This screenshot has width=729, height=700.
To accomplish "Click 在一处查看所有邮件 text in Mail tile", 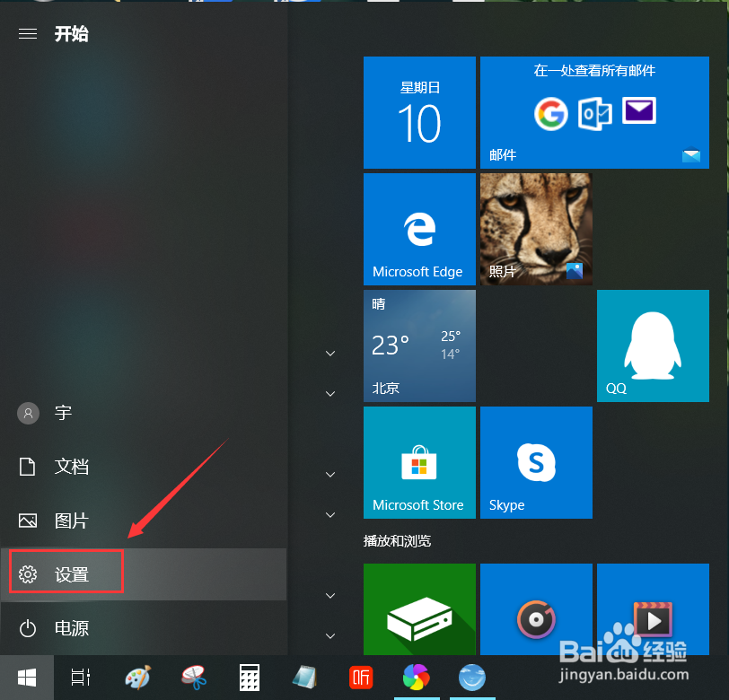I will [x=594, y=71].
